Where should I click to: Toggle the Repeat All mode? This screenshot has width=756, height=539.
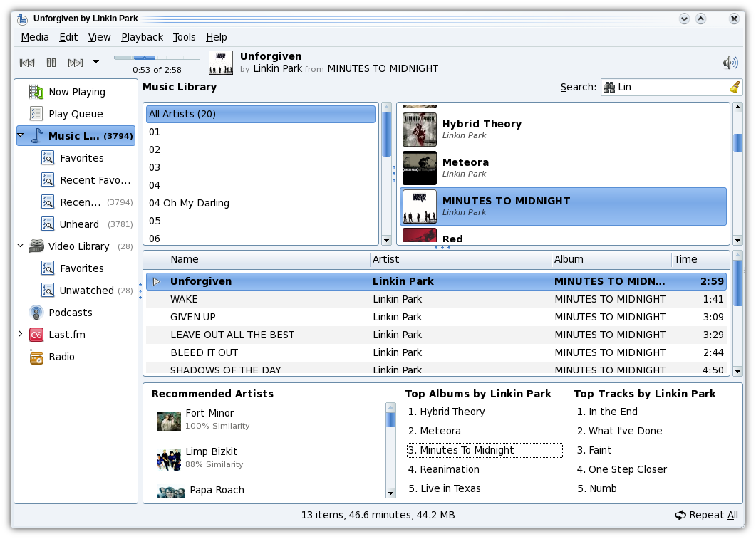point(706,515)
